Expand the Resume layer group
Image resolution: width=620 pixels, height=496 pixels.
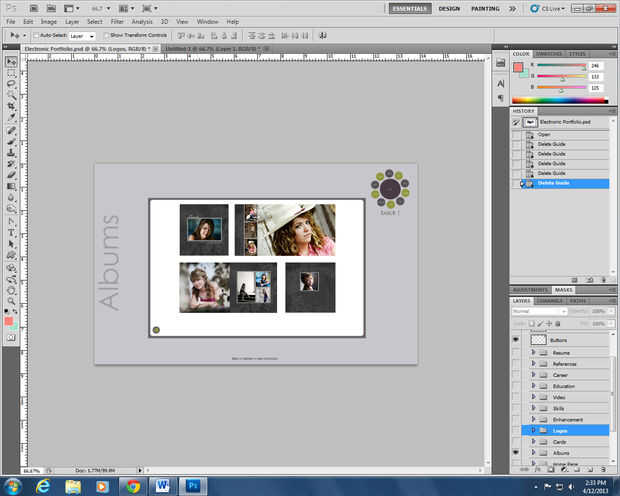click(534, 353)
